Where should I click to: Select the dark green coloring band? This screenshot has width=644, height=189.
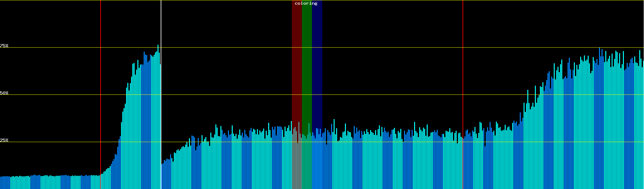point(307,63)
